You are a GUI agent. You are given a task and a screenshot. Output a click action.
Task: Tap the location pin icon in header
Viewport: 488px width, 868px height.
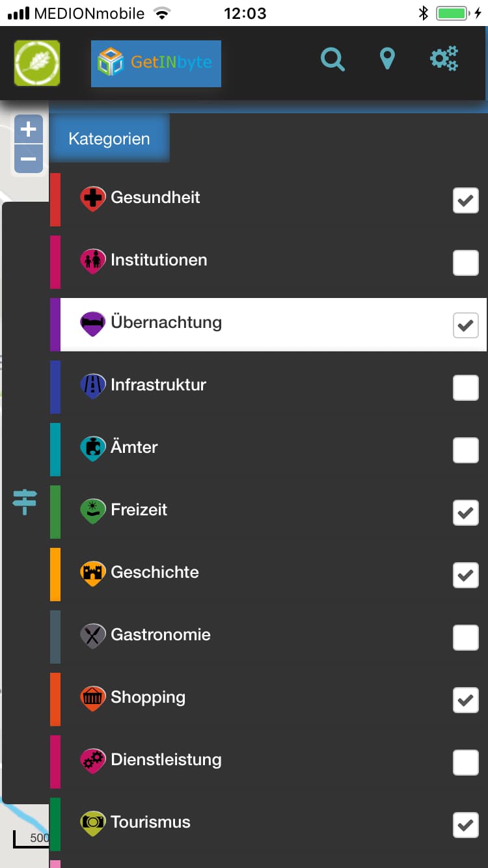(387, 59)
